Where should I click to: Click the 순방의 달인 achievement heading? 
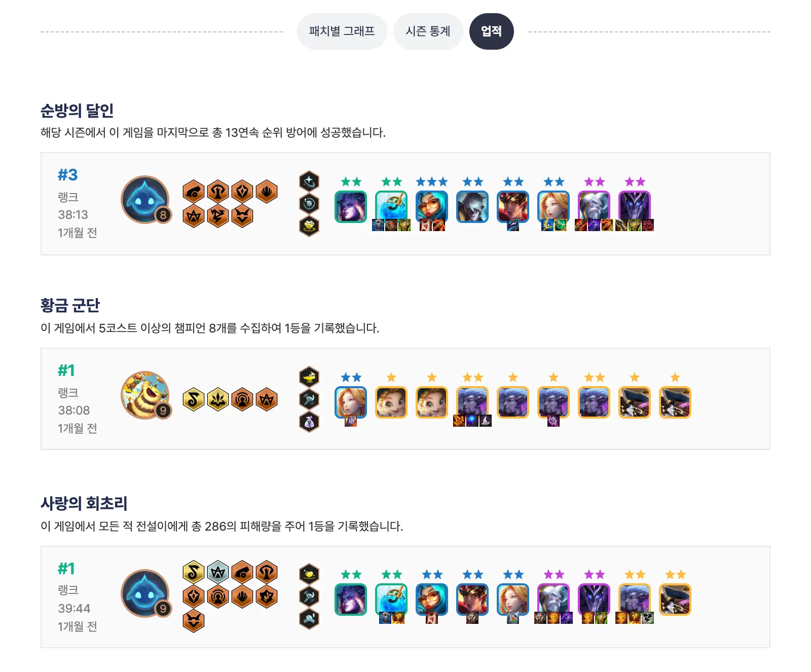(x=77, y=110)
